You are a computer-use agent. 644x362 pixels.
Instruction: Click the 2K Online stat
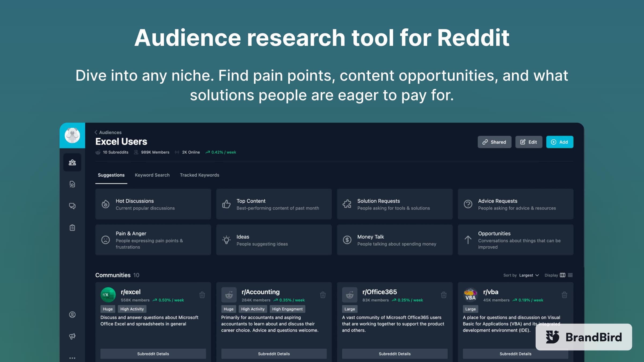pos(187,152)
